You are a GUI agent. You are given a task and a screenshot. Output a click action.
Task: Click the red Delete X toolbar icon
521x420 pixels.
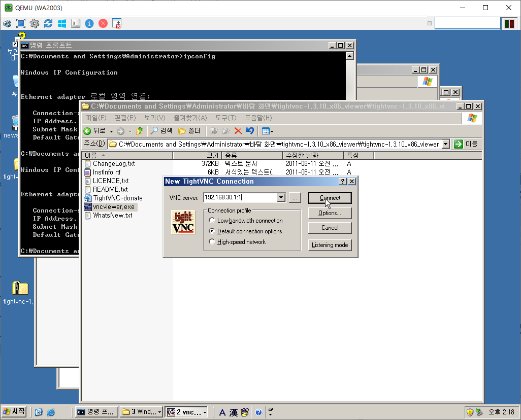(238, 131)
